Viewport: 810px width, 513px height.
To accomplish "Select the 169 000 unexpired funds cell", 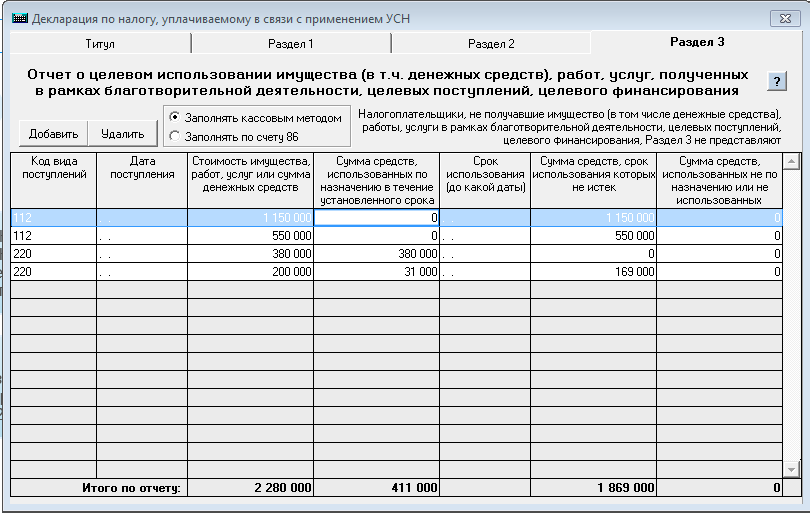I will pyautogui.click(x=593, y=271).
